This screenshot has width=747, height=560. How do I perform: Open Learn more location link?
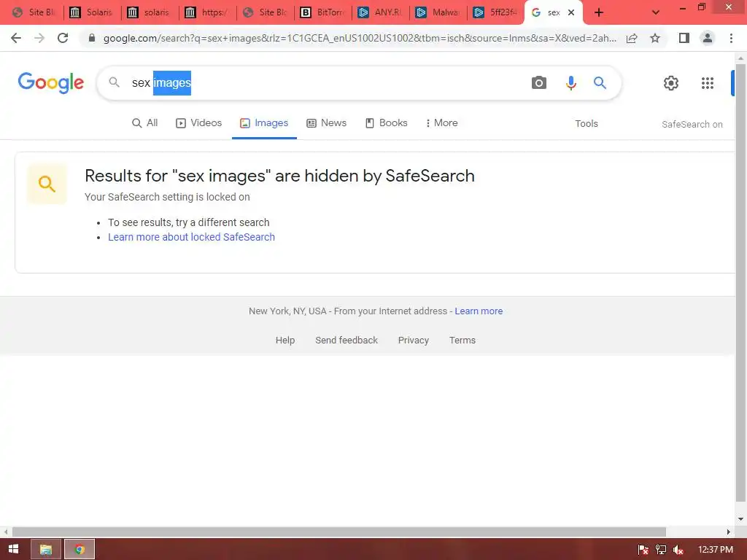[x=479, y=311]
